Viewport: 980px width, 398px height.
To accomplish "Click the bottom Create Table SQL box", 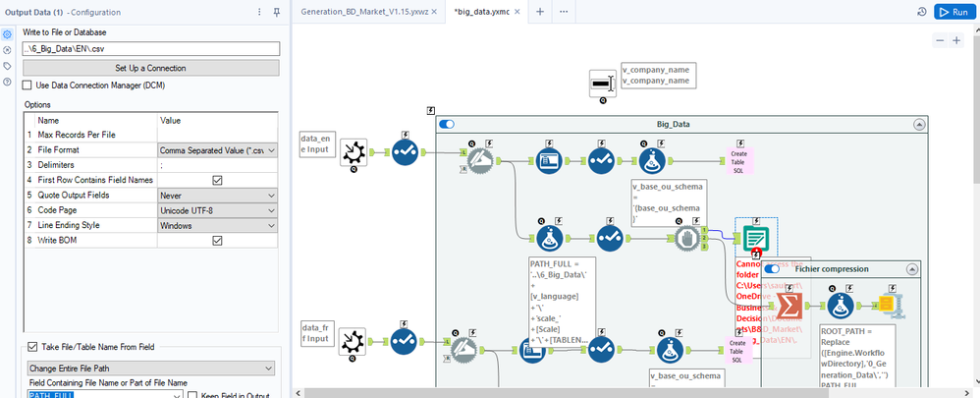I will coord(738,351).
